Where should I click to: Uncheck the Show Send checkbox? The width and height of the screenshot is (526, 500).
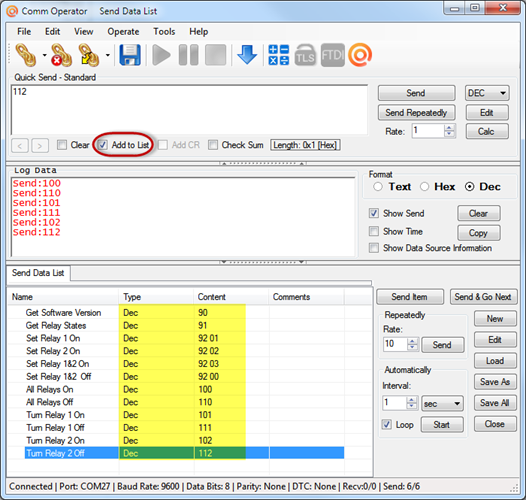(x=374, y=213)
